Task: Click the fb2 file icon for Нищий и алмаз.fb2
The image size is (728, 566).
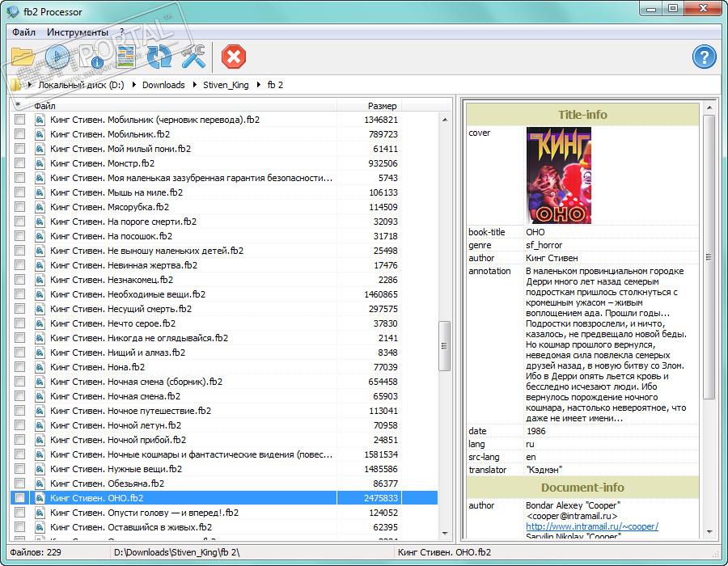Action: pos(40,353)
